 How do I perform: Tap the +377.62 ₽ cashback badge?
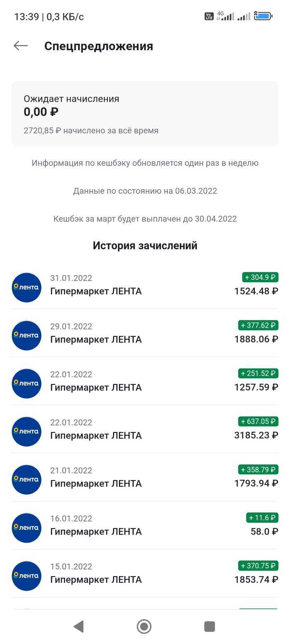point(258,325)
